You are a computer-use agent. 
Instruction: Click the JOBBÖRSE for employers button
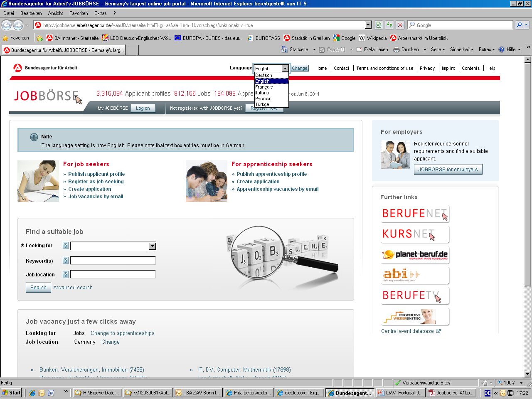pyautogui.click(x=448, y=170)
